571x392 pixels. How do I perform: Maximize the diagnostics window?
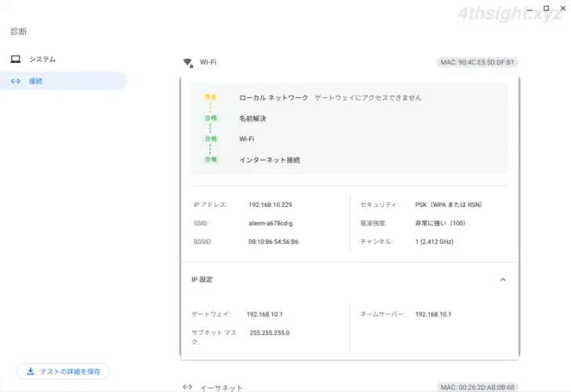[546, 8]
